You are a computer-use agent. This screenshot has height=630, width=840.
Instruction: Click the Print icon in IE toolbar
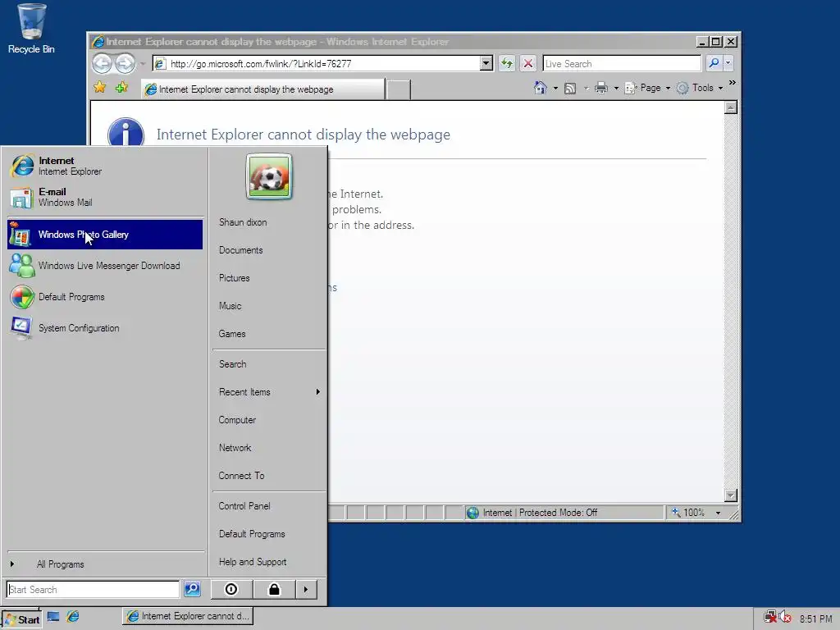tap(601, 88)
